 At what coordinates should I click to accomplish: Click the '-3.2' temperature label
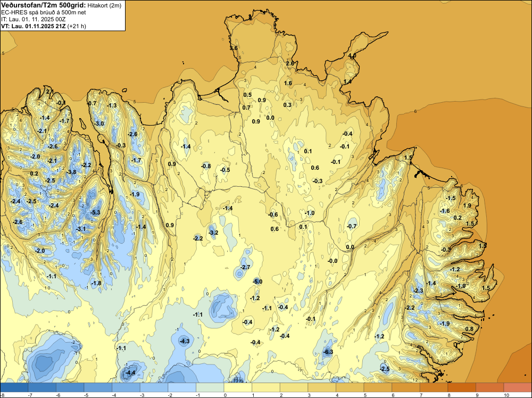(213, 233)
